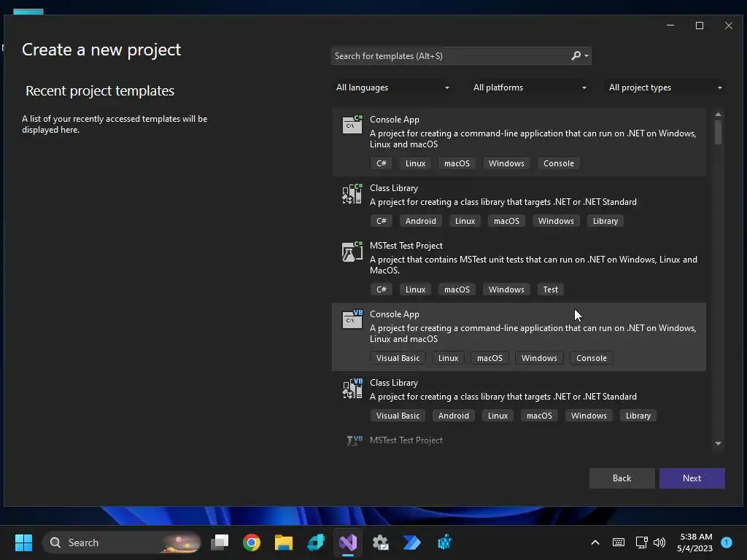This screenshot has height=560, width=747.
Task: Click Library tag under VB Class Library
Action: coord(638,416)
